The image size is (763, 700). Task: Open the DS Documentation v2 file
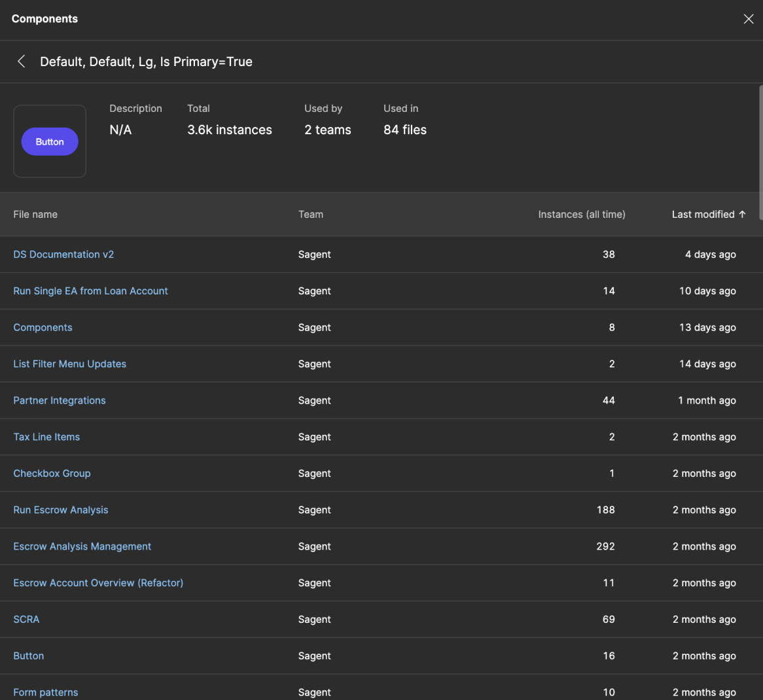63,254
